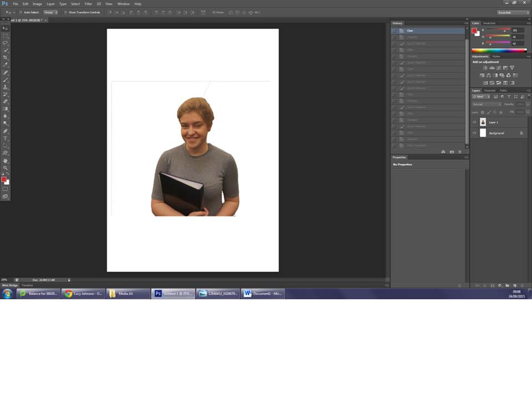Viewport: 532px width, 399px height.
Task: Open Essentials workspace dropdown
Action: coord(513,13)
